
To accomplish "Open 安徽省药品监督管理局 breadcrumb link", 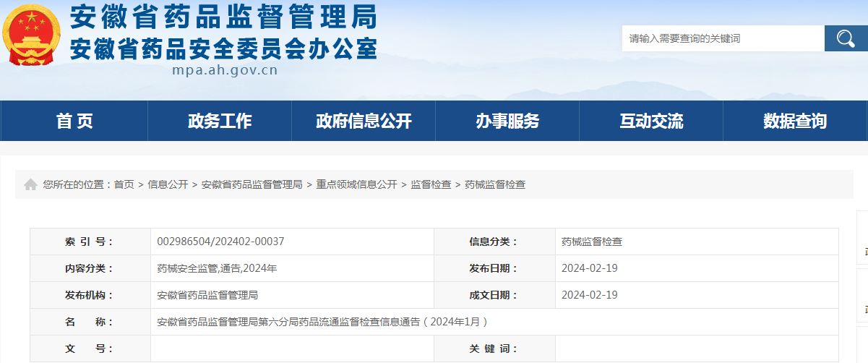I will pyautogui.click(x=252, y=184).
